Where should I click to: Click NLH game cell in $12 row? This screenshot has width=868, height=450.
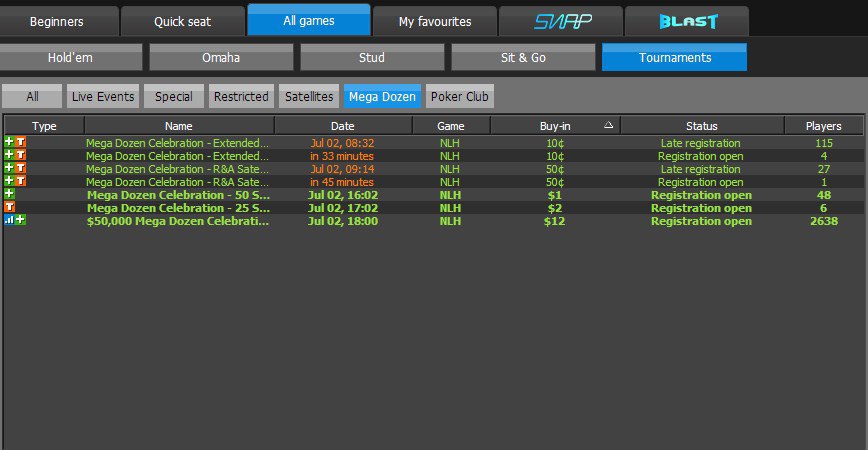450,221
